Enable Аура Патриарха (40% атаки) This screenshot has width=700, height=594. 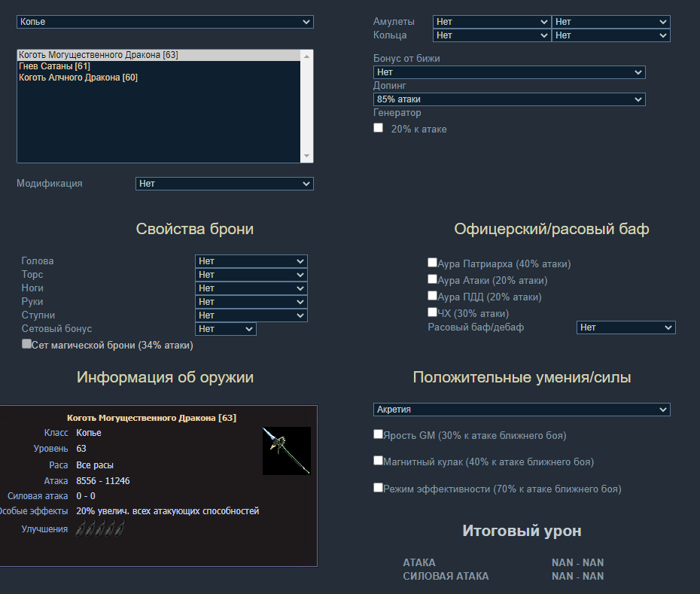(432, 263)
